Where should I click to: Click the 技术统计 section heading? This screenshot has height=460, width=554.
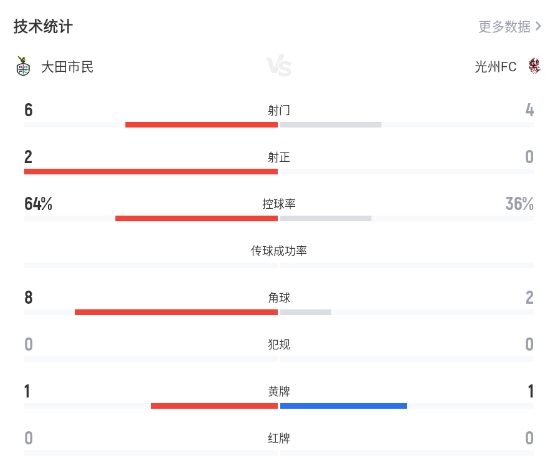tap(43, 26)
